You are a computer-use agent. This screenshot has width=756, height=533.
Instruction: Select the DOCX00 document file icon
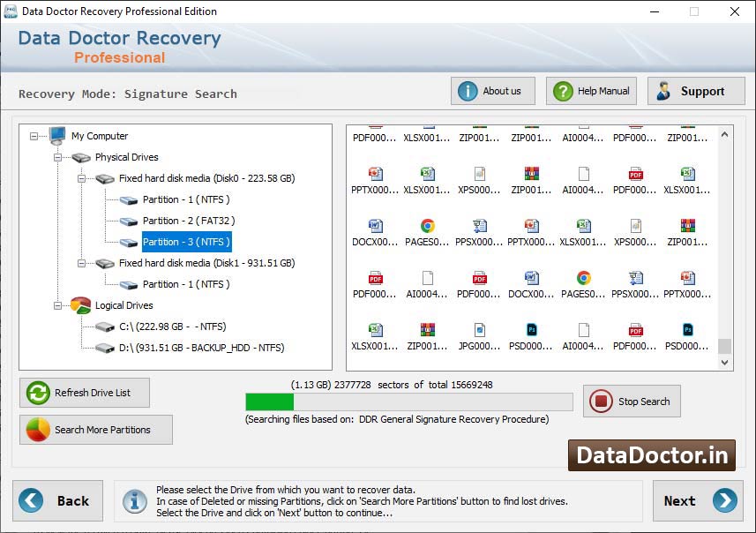(x=375, y=227)
